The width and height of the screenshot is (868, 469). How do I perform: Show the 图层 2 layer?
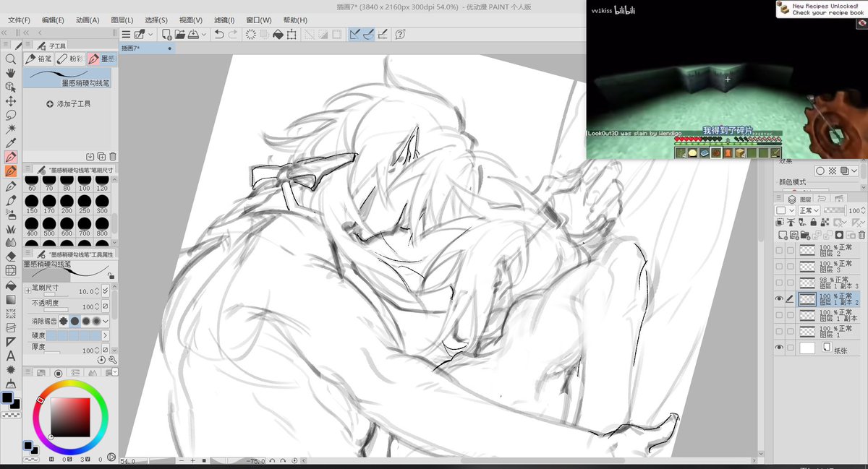779,250
